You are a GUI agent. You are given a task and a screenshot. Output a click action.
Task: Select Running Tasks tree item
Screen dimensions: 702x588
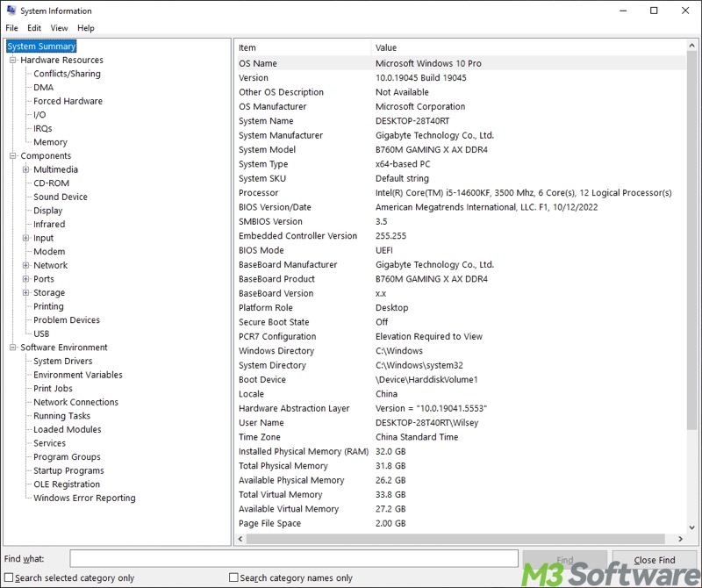(x=61, y=416)
